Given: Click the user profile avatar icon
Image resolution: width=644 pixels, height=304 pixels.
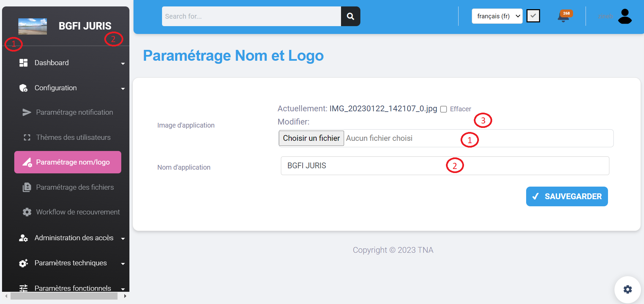Looking at the screenshot, I should pyautogui.click(x=624, y=16).
